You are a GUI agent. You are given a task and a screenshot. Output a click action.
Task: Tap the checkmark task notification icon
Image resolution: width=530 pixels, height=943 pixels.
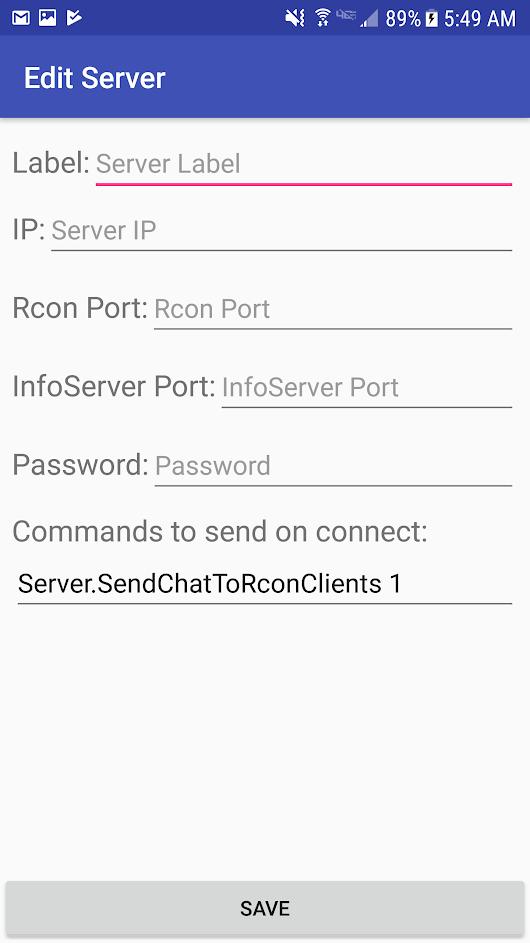tap(74, 18)
